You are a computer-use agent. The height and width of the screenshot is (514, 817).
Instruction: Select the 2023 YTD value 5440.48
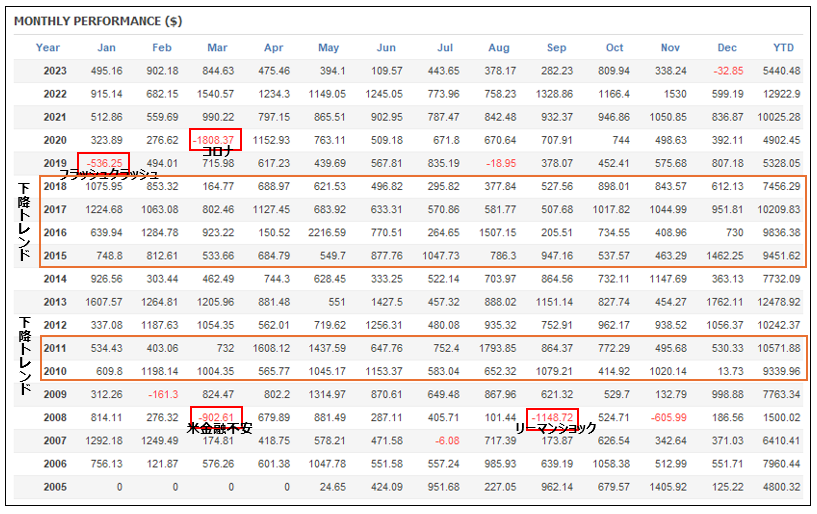click(780, 70)
